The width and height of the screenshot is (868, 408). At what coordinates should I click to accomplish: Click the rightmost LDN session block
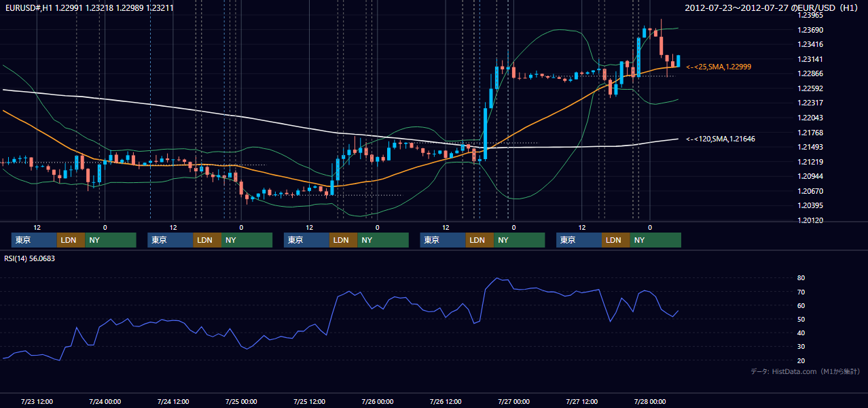615,240
